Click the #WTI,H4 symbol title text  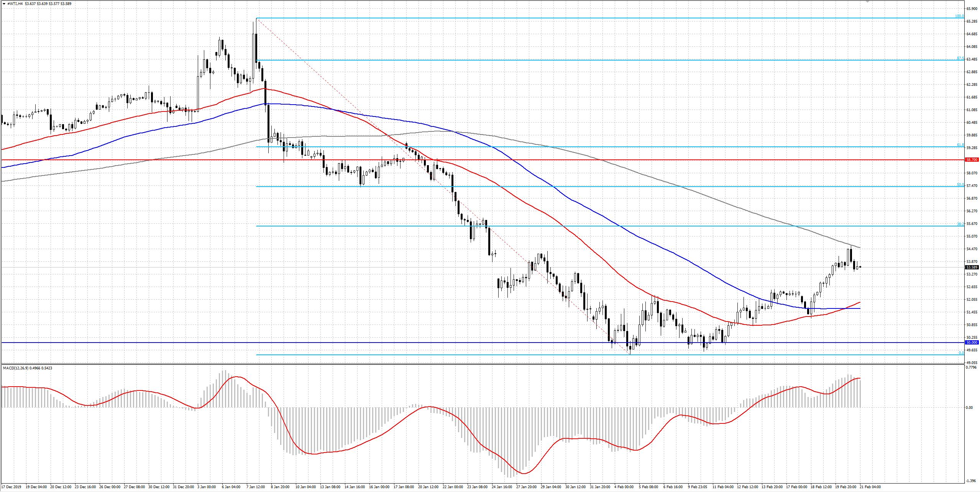point(15,3)
